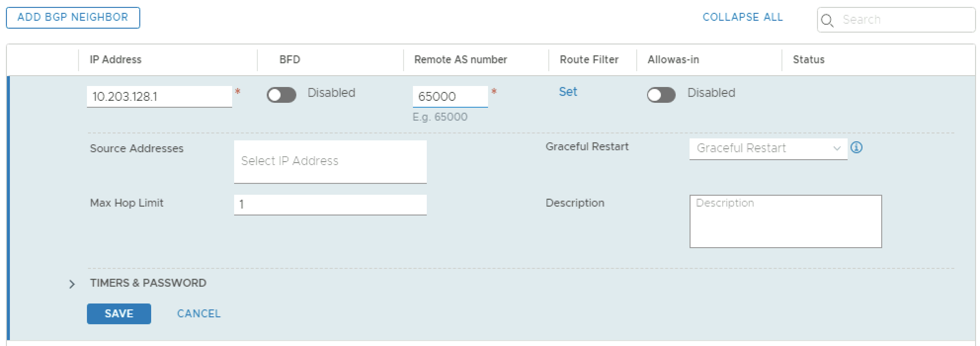This screenshot has width=980, height=346.
Task: Click the IP Address input field
Action: tap(159, 96)
